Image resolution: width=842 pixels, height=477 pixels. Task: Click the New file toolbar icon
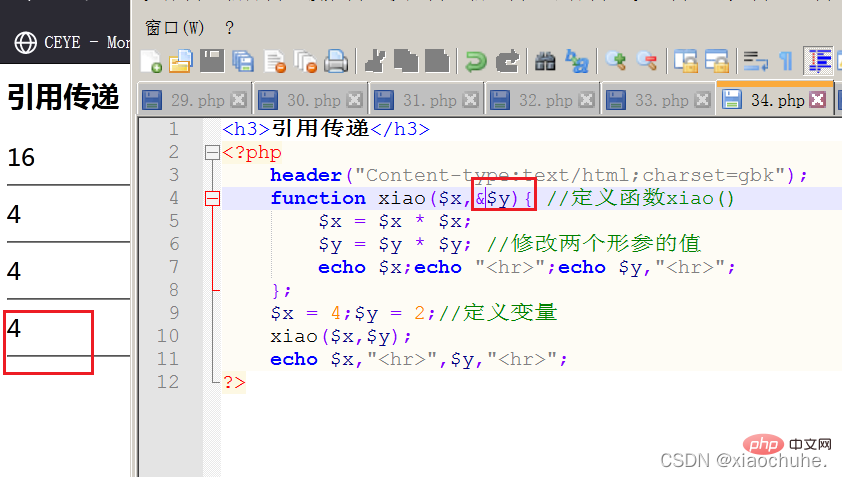coord(151,61)
